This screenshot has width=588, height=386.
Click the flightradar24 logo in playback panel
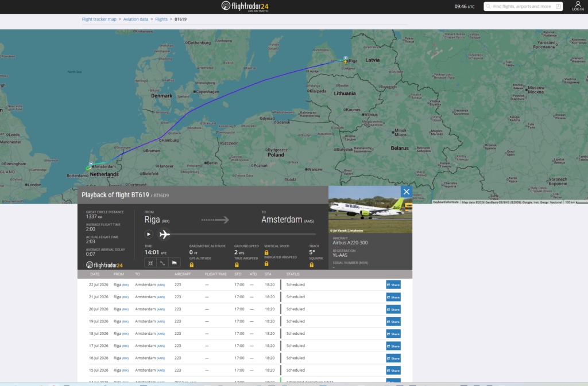coord(105,265)
